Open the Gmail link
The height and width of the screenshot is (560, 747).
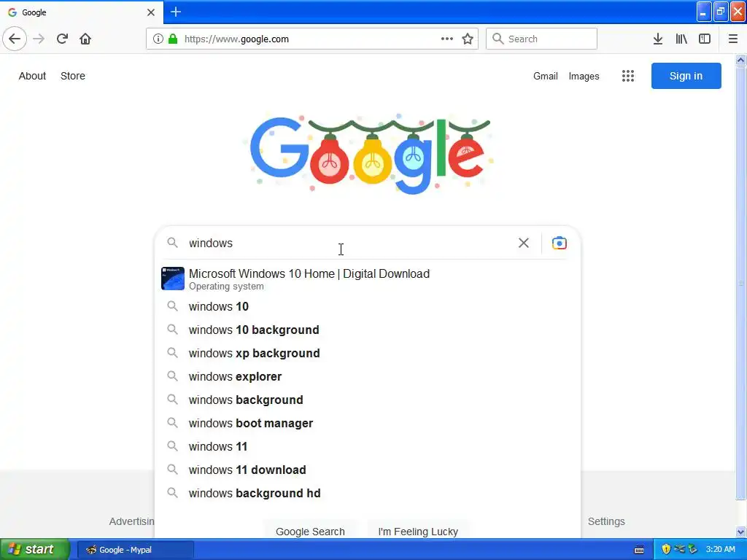pos(546,76)
